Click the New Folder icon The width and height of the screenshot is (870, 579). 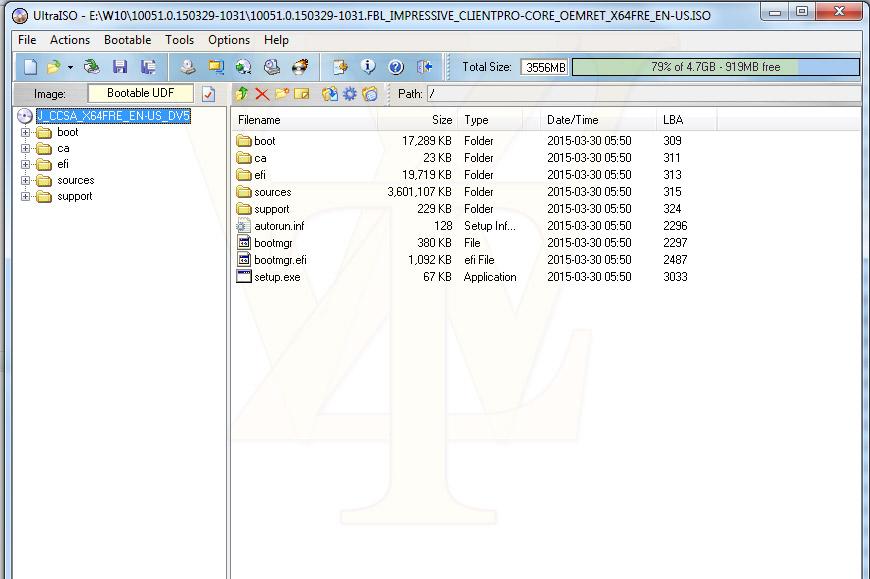pos(282,94)
